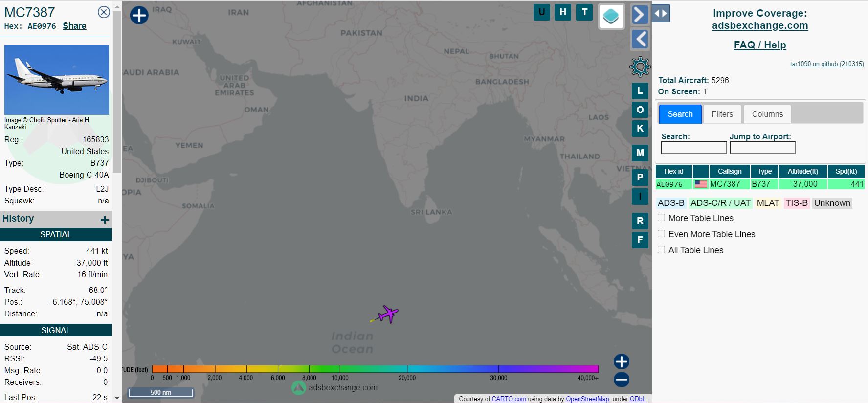Toggle the H map button
The width and height of the screenshot is (868, 403).
click(563, 12)
